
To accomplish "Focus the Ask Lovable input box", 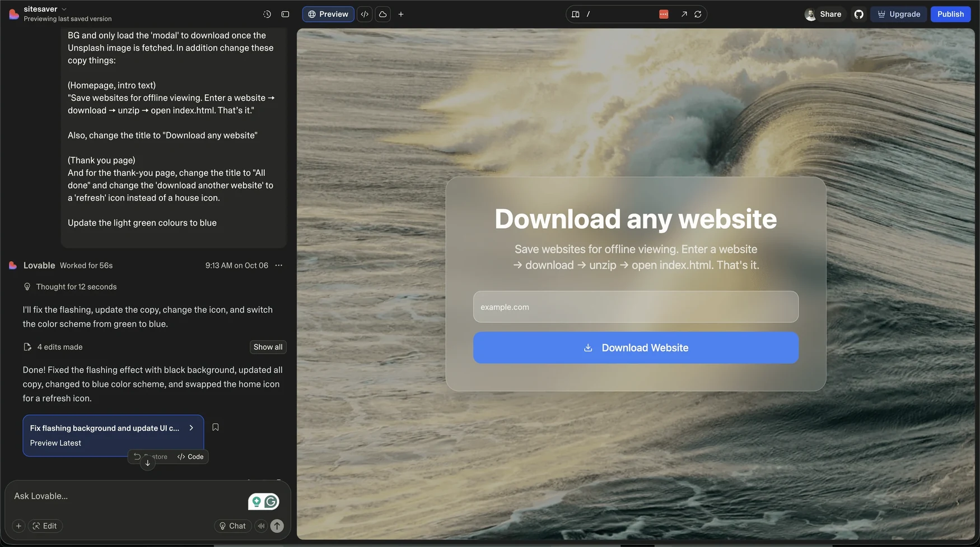I will (129, 496).
